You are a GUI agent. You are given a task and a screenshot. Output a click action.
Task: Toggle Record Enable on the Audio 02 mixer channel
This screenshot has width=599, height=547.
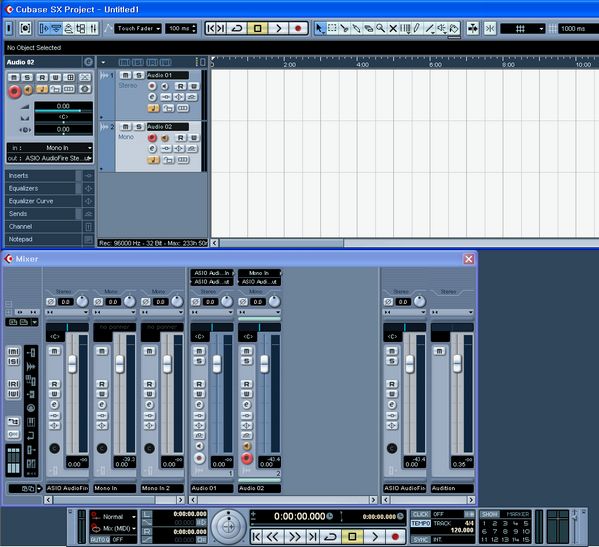coord(247,458)
